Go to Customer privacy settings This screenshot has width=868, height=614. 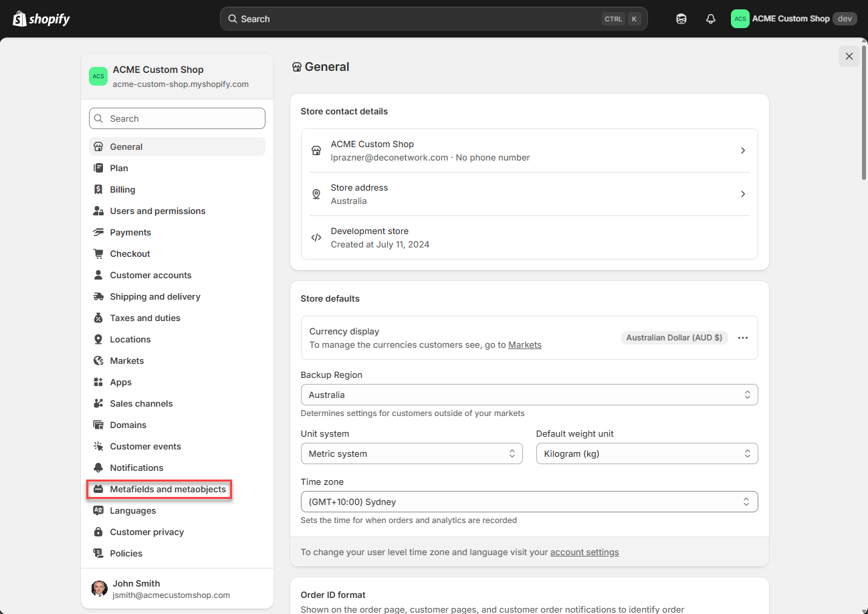(x=177, y=532)
